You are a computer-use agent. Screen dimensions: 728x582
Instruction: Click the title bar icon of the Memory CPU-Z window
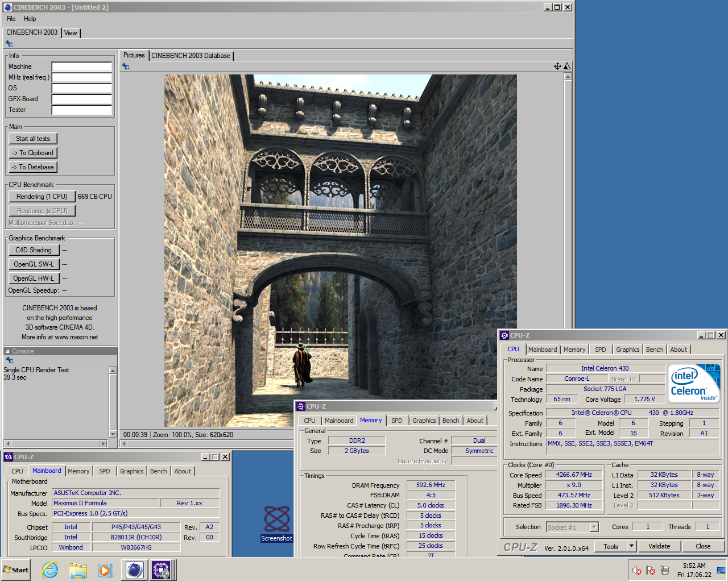click(301, 406)
